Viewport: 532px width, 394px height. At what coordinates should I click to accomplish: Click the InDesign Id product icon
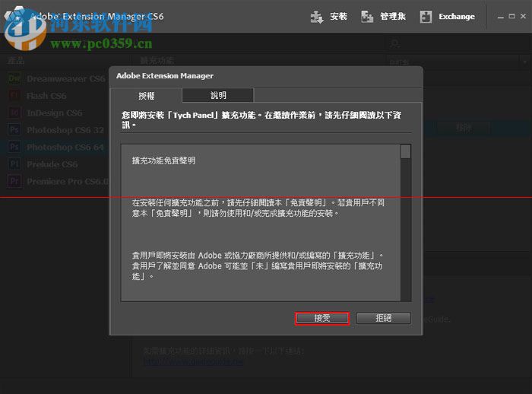[14, 113]
